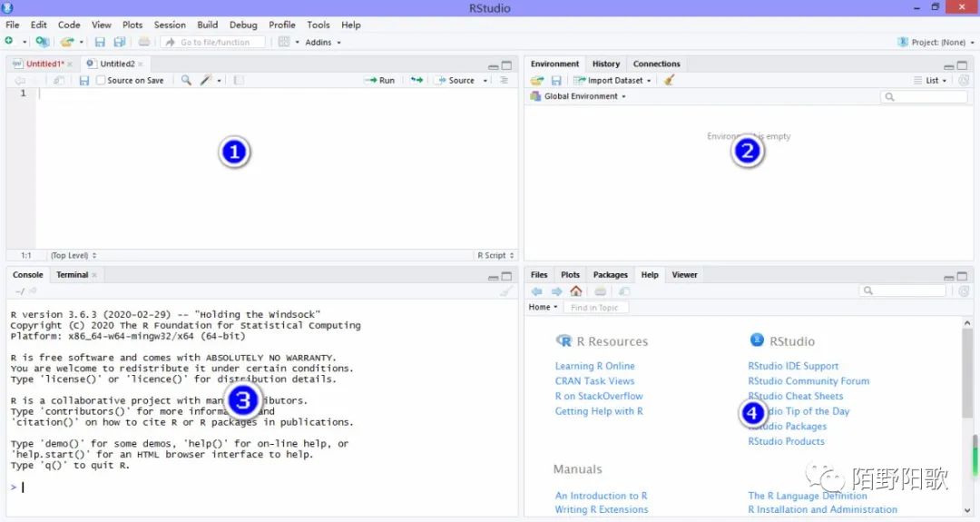Open the R Script file type selector
This screenshot has height=522, width=980.
pos(495,255)
